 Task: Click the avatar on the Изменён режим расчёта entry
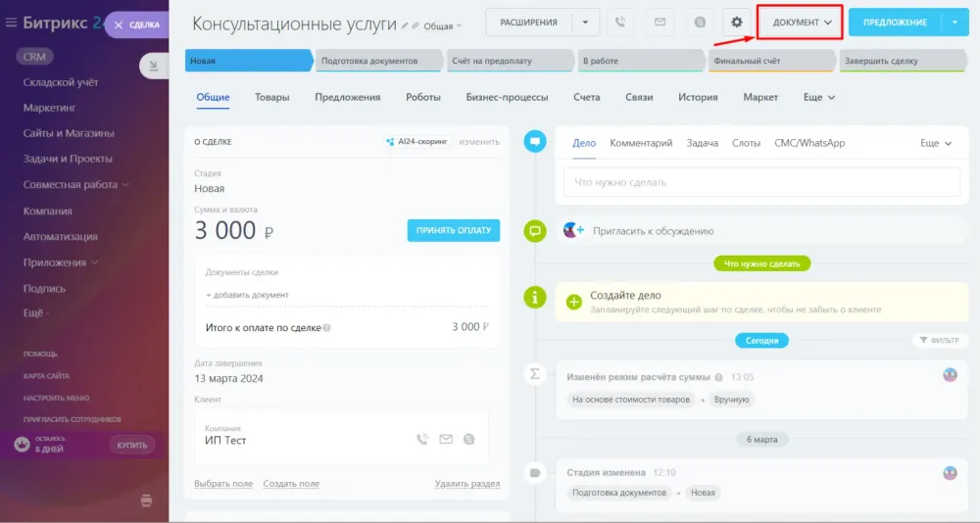click(x=950, y=375)
